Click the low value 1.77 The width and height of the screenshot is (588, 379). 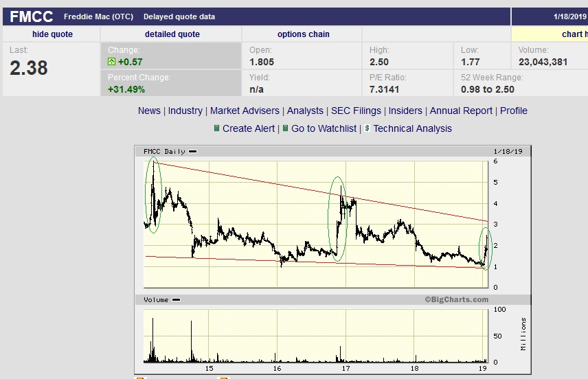pos(471,62)
